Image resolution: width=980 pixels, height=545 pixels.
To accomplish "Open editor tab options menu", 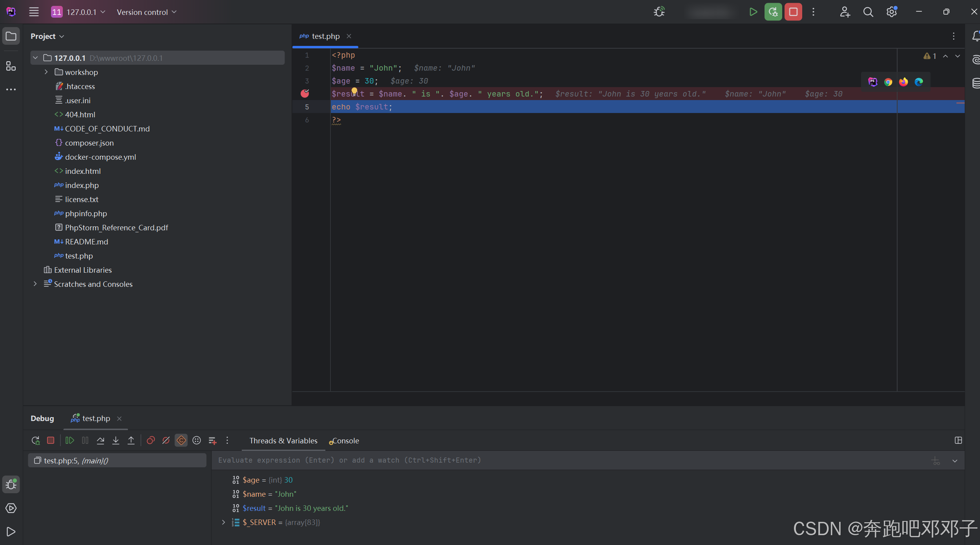I will coord(954,36).
